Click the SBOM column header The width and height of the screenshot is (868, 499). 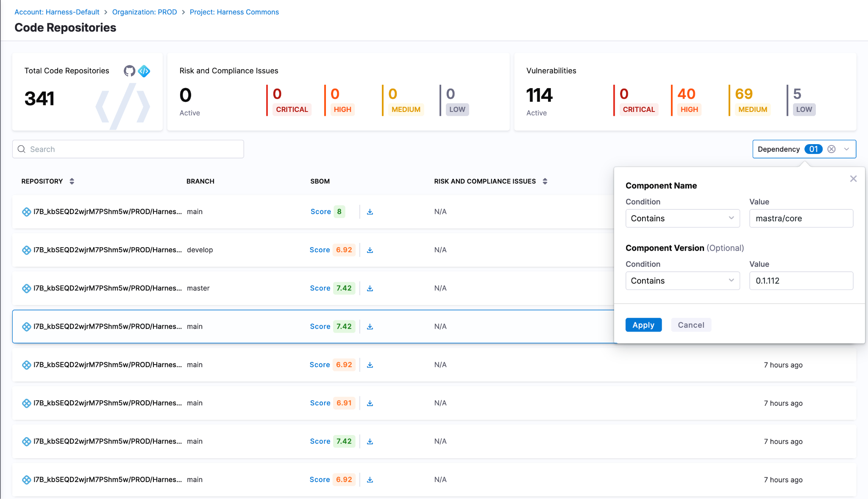pyautogui.click(x=320, y=181)
